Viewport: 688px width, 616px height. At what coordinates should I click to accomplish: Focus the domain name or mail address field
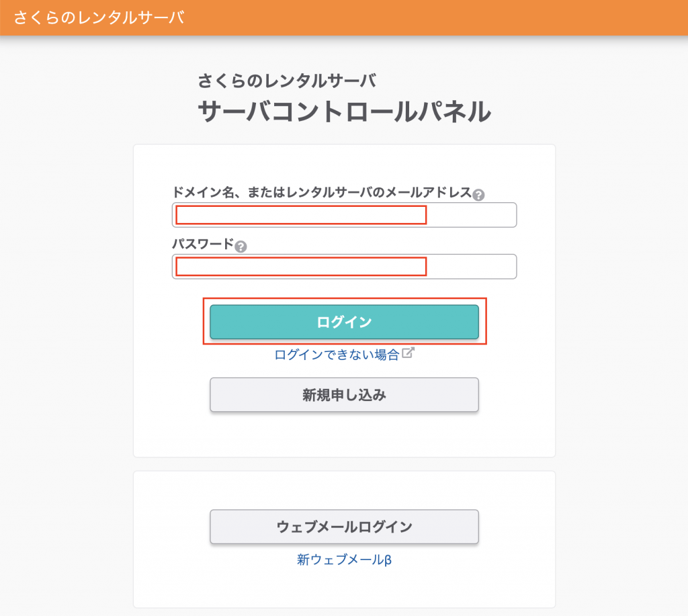[345, 215]
